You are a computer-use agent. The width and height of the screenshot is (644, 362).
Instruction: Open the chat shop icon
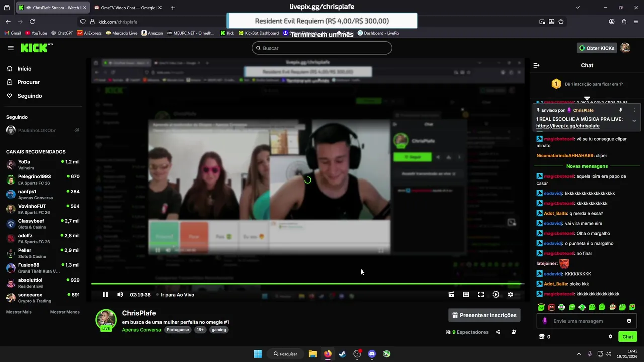[542, 337]
